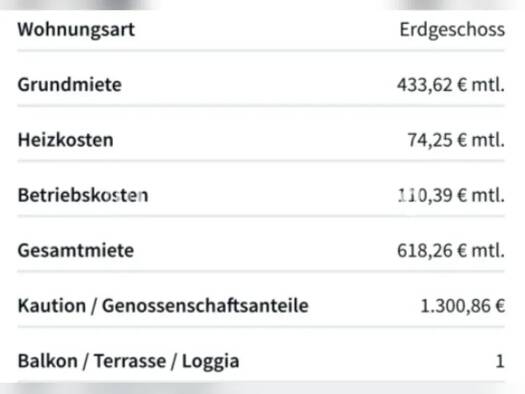This screenshot has height=394, width=525.
Task: Click the word Loggia
Action: [x=211, y=362]
